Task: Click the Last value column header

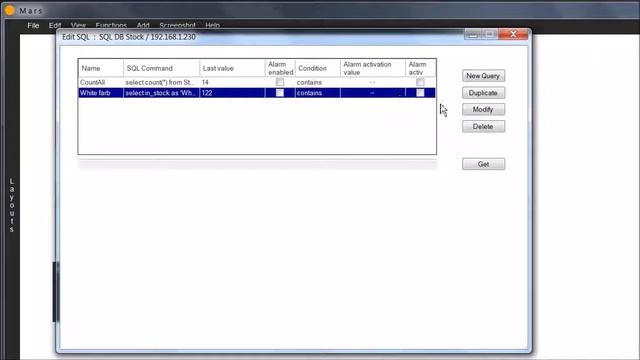Action: [x=232, y=68]
